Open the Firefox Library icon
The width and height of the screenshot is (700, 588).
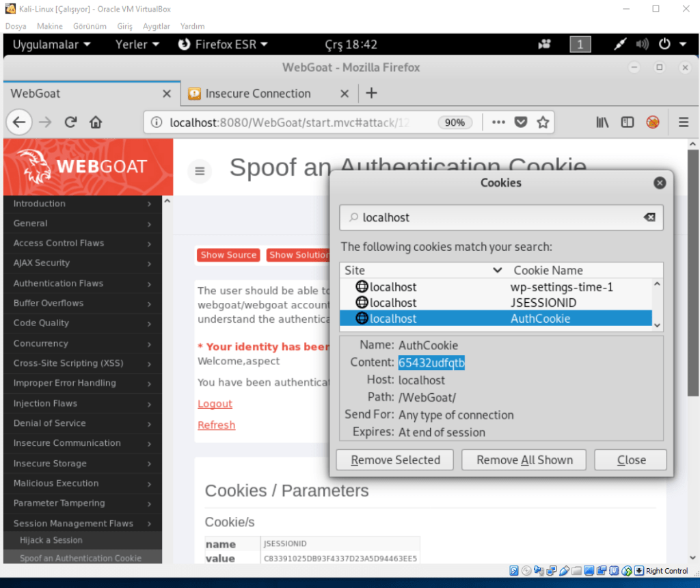click(602, 122)
